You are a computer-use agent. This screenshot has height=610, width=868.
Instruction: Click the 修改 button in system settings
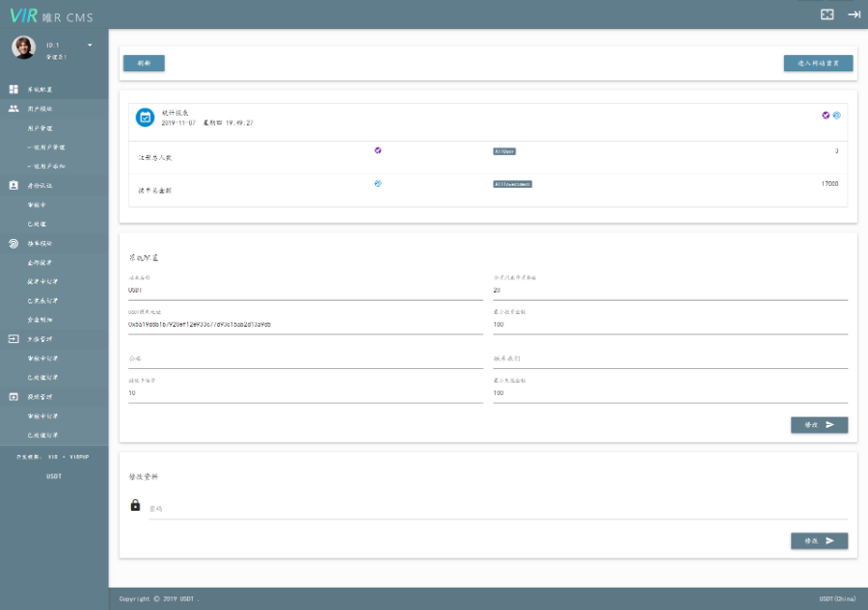point(819,425)
